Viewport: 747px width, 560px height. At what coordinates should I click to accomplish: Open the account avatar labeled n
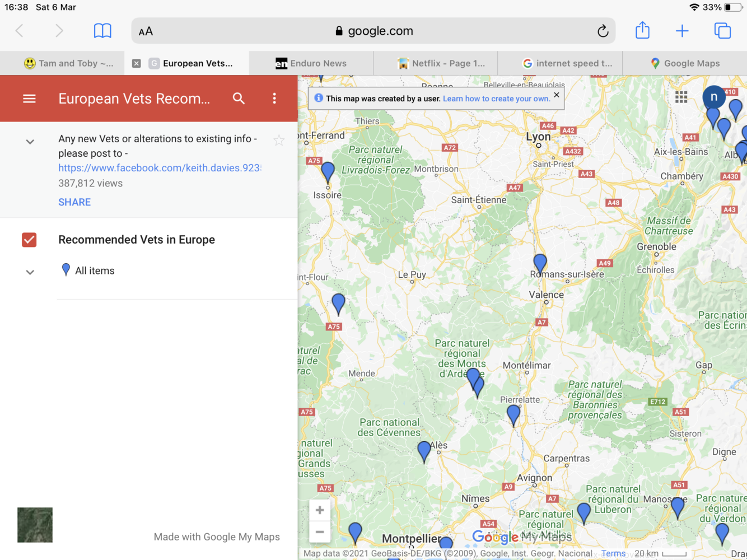[714, 97]
